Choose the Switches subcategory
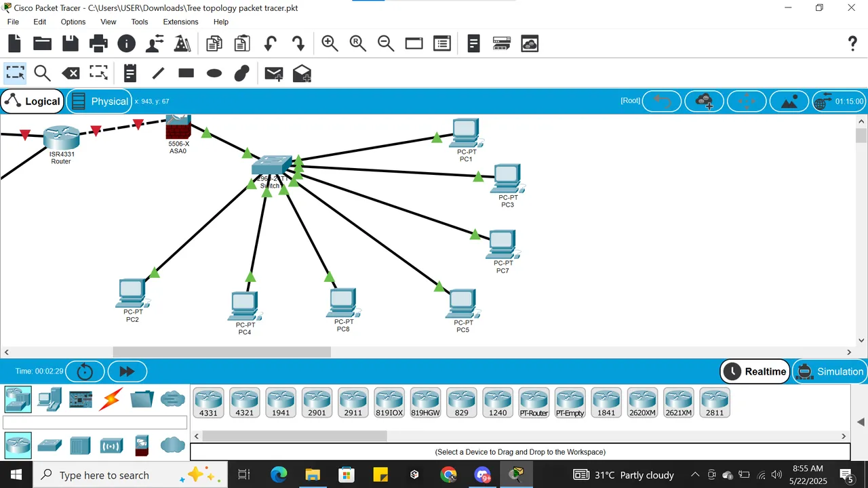 (50, 445)
